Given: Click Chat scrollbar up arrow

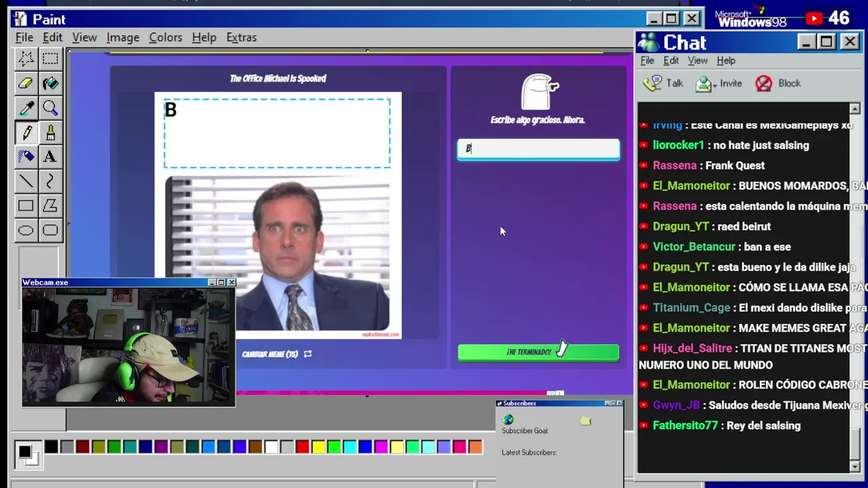Looking at the screenshot, I should coord(854,108).
